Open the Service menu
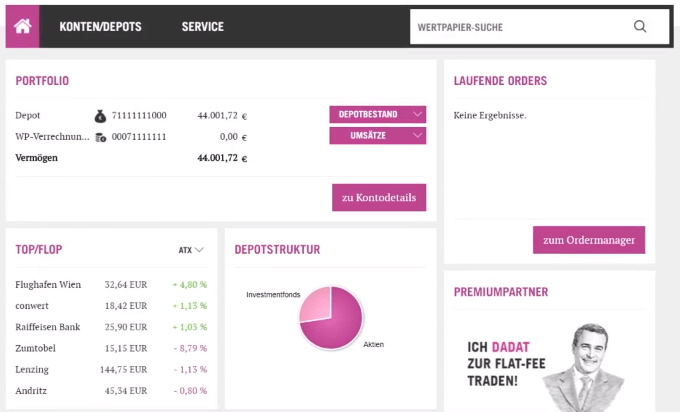 click(x=203, y=26)
